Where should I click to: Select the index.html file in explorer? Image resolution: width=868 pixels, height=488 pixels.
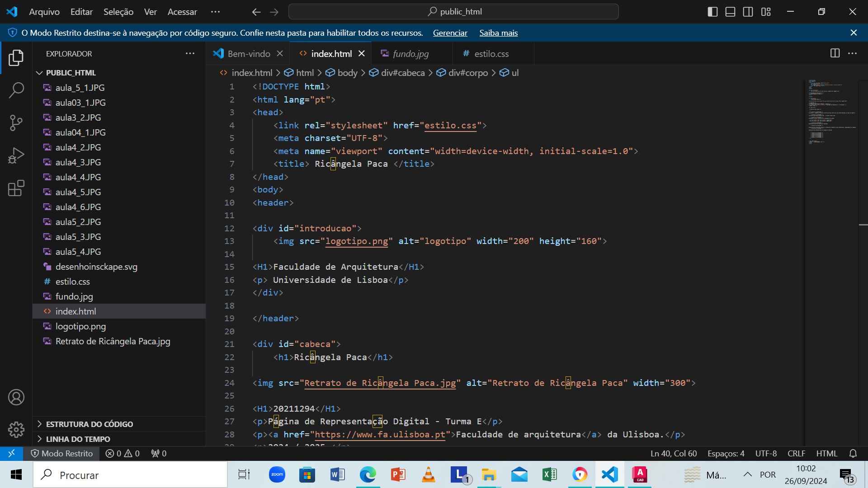coord(75,311)
